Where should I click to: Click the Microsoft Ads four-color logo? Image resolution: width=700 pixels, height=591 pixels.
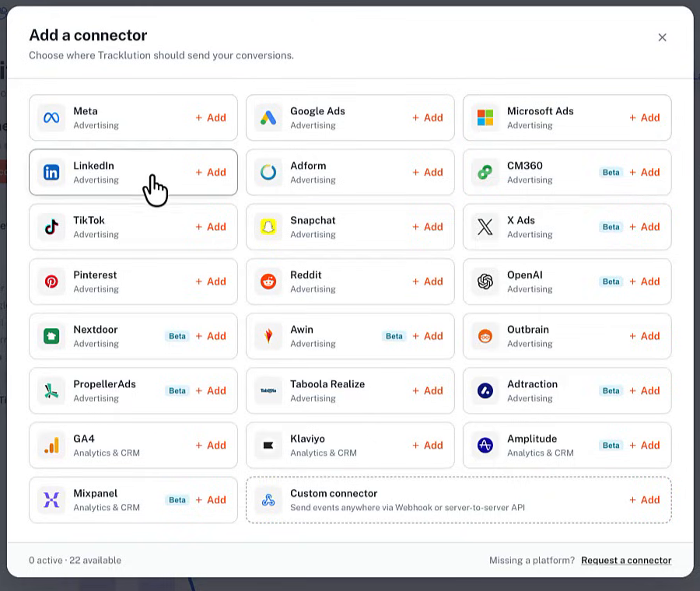pyautogui.click(x=485, y=118)
